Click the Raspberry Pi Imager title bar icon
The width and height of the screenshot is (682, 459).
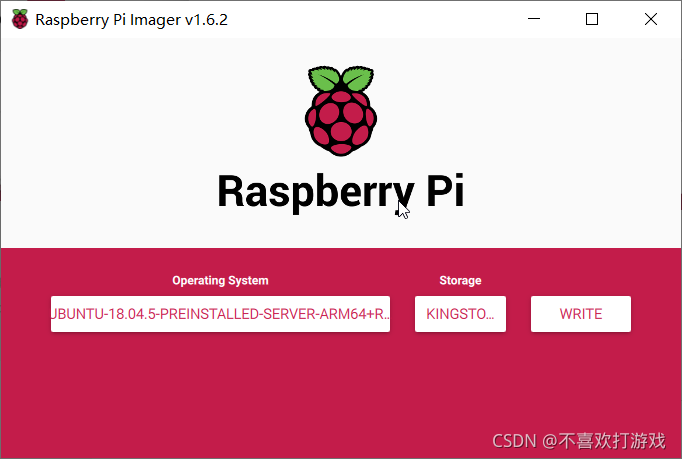click(x=20, y=19)
